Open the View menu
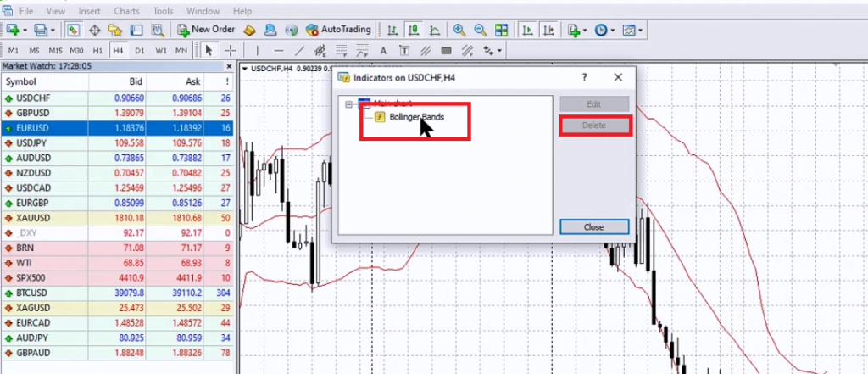Screen dimensions: 868x374 [56, 11]
